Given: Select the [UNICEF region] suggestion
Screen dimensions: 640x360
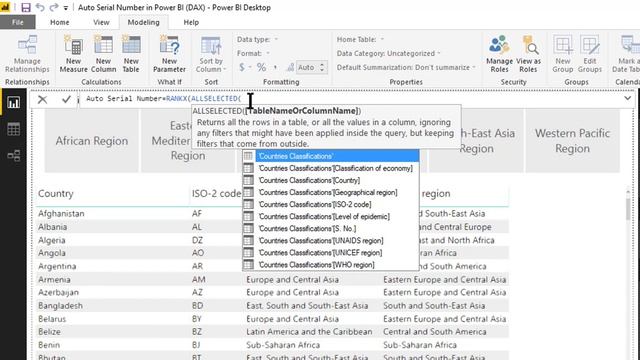Looking at the screenshot, I should point(331,253).
